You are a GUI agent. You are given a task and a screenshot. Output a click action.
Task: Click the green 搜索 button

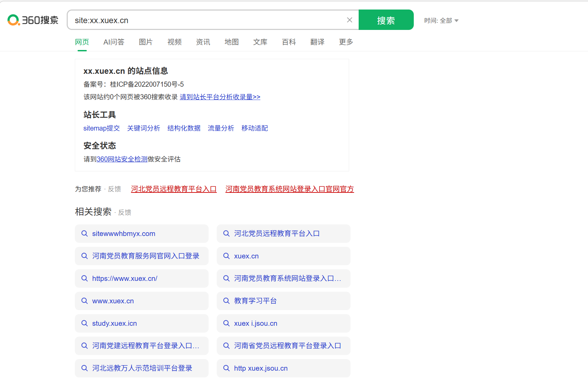coord(386,20)
